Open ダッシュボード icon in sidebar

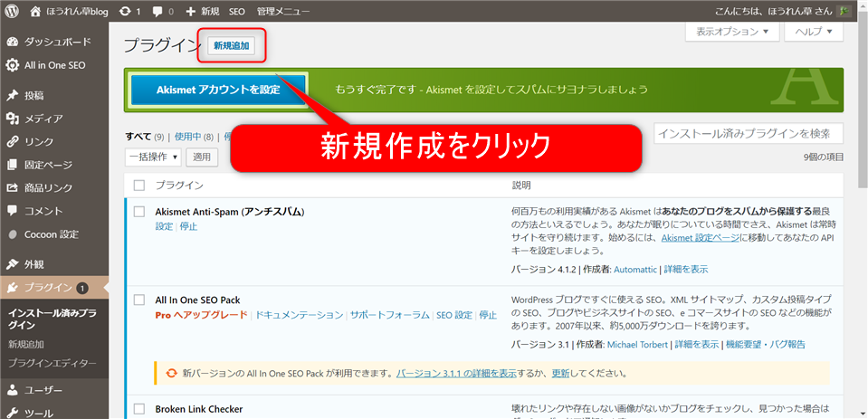click(12, 42)
